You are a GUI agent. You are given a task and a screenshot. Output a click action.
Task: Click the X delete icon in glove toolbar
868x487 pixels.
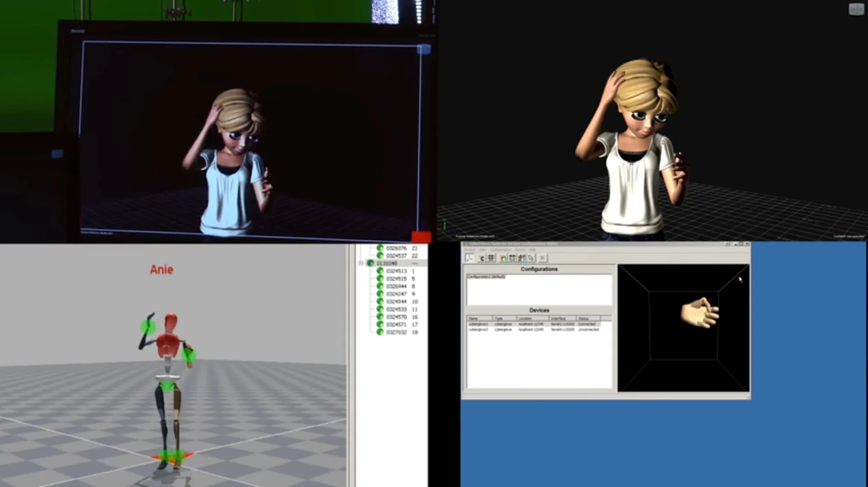pyautogui.click(x=543, y=258)
